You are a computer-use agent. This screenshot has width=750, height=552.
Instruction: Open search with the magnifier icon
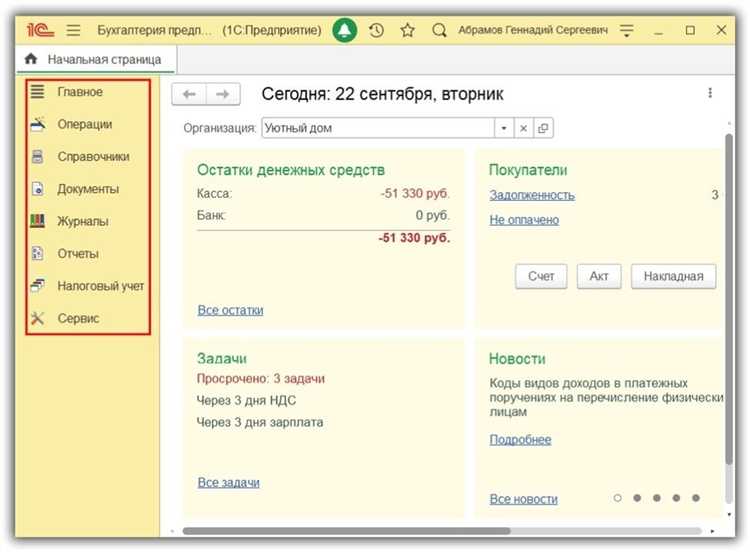click(x=438, y=30)
